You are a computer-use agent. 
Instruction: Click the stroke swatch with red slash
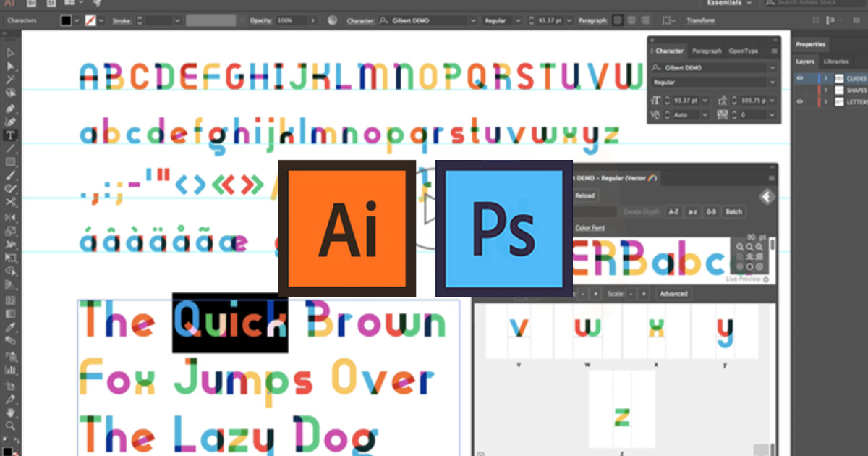(x=91, y=21)
